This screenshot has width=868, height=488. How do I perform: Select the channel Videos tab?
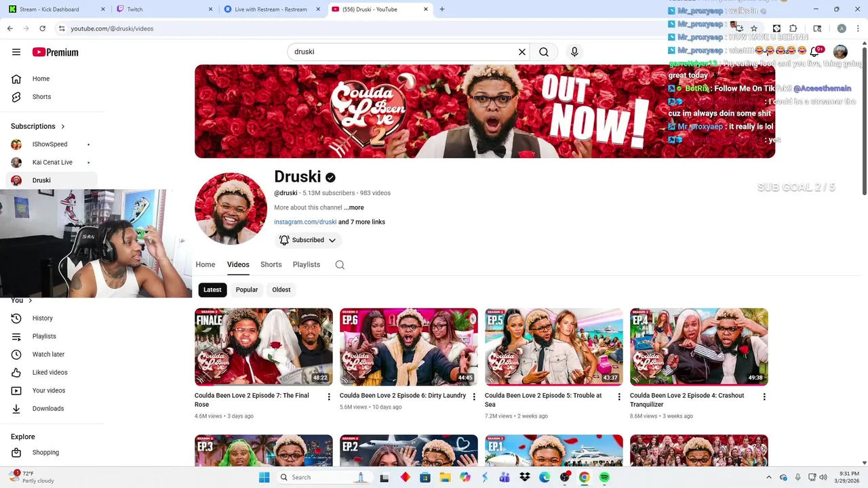(x=238, y=264)
